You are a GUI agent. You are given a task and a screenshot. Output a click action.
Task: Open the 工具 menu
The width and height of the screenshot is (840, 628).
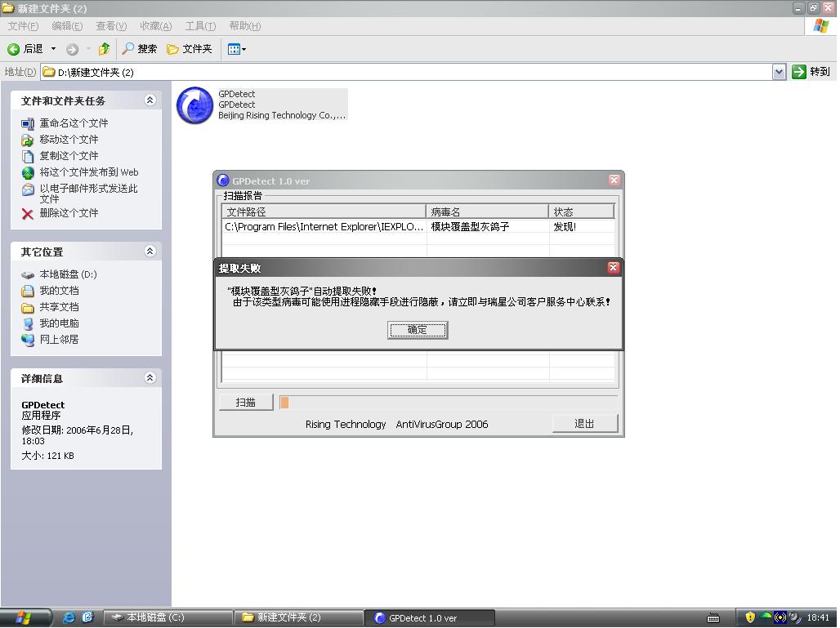point(200,26)
